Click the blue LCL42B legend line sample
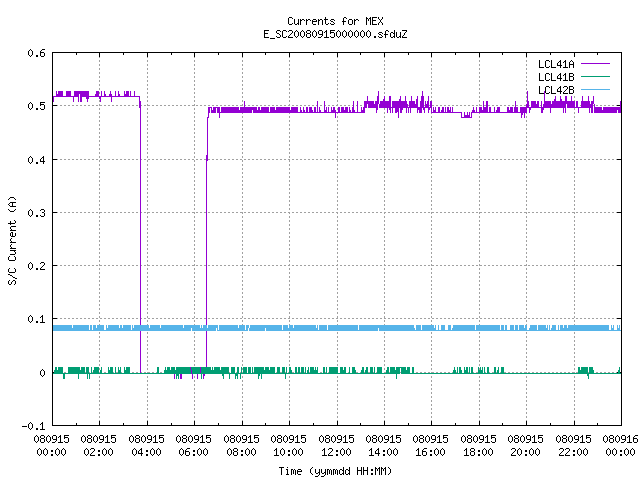This screenshot has height=480, width=640. 595,89
